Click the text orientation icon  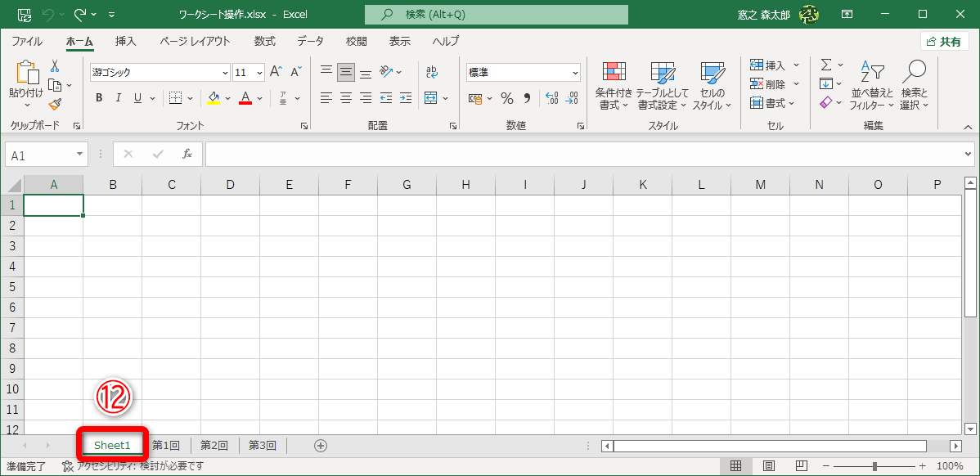point(387,72)
